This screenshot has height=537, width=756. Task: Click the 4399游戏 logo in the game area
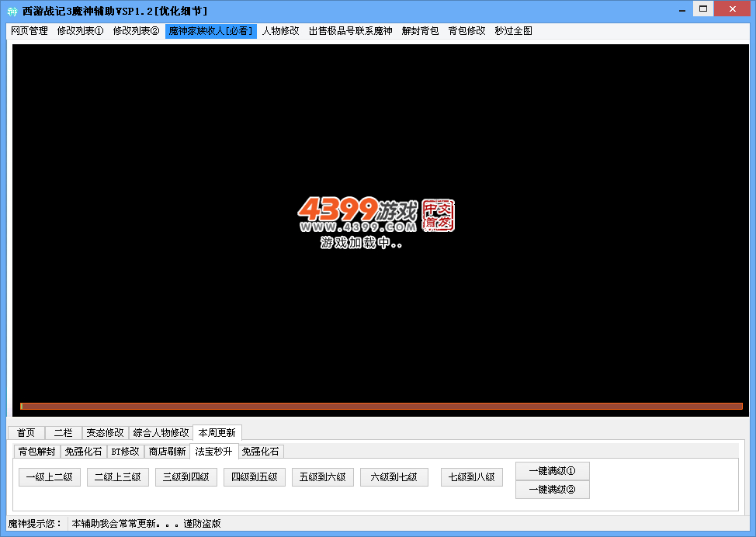tap(376, 214)
